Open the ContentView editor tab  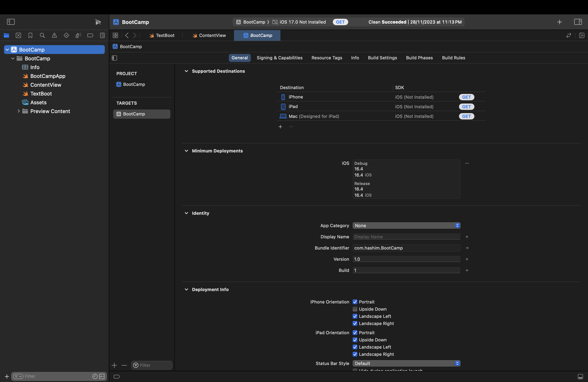pos(209,36)
